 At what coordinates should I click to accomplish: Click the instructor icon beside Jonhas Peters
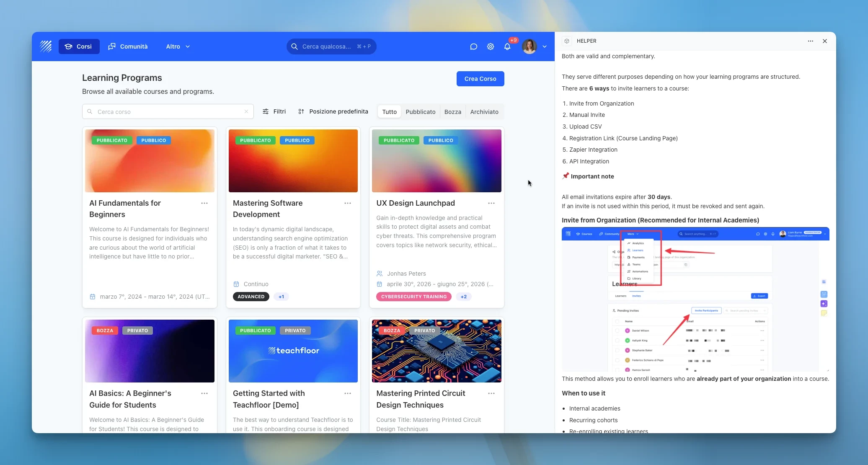[380, 274]
